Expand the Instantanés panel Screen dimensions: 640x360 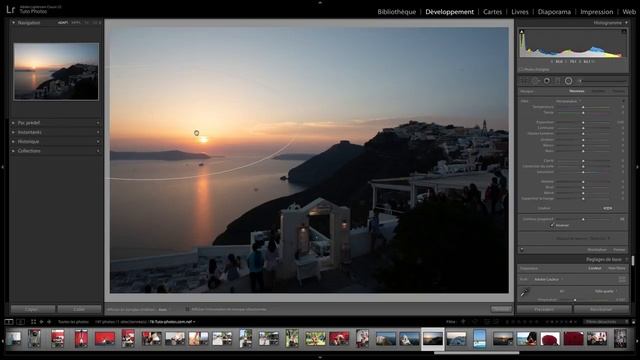click(13, 132)
